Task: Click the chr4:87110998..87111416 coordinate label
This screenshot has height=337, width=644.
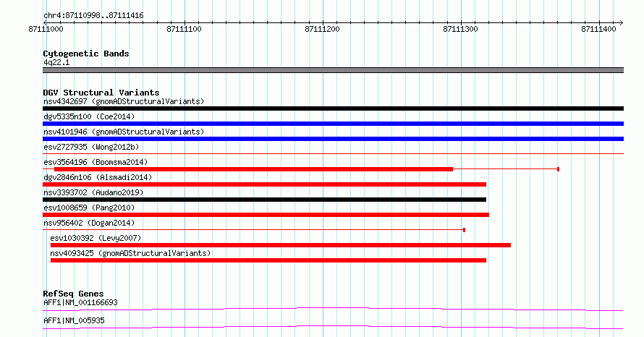Action: tap(93, 16)
